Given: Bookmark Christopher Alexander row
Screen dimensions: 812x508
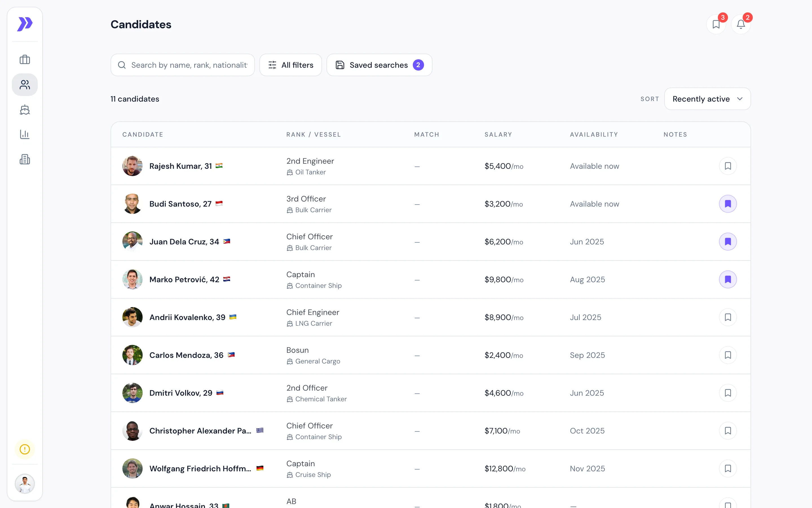Looking at the screenshot, I should [x=728, y=431].
